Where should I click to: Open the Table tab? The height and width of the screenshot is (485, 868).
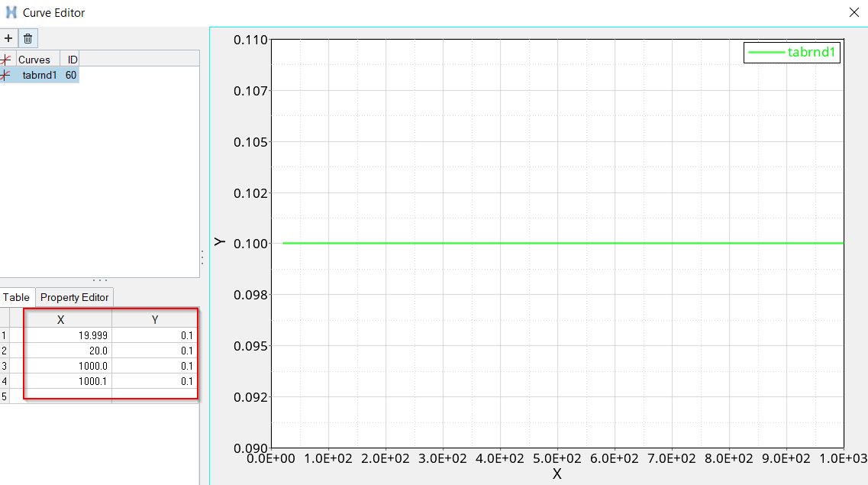point(17,297)
